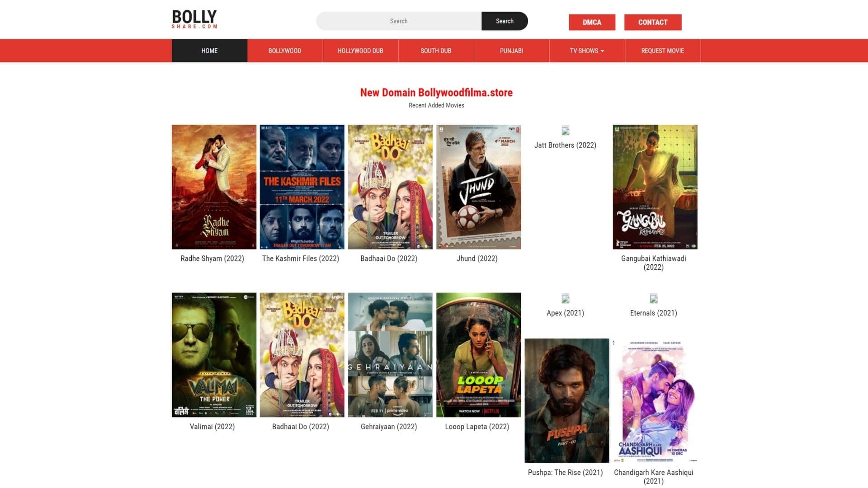This screenshot has height=488, width=868.
Task: Open the New Domain Bollywoodfilma.store heading link
Action: click(x=436, y=93)
